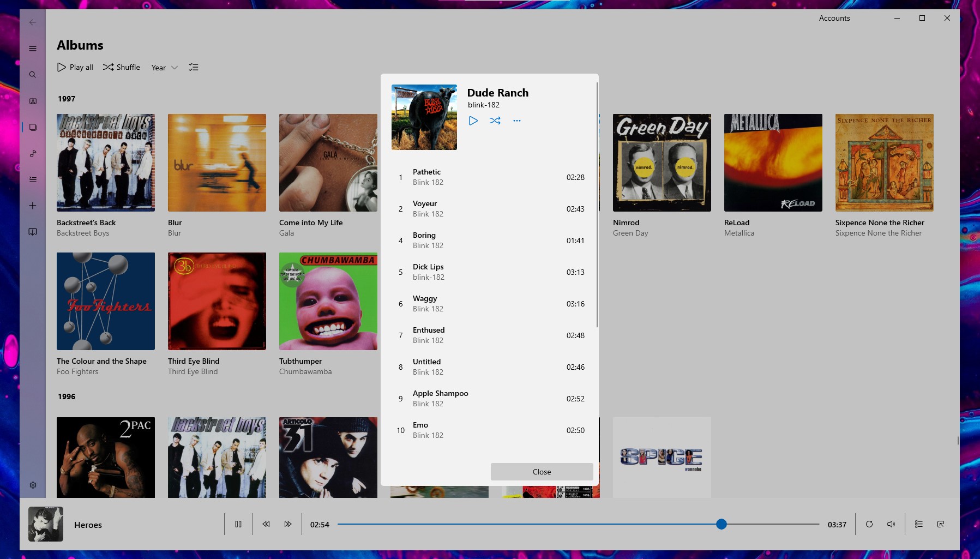
Task: Click the Dude Ranch dialog scrollbar
Action: tap(597, 205)
